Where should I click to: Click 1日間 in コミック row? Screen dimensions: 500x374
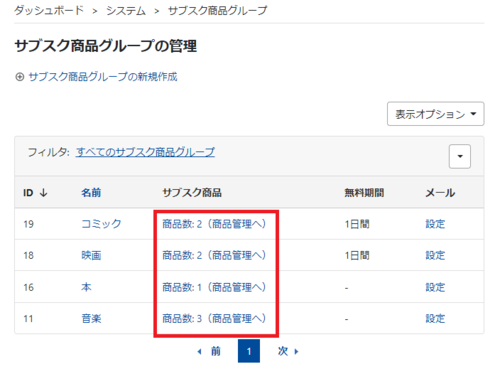click(357, 224)
